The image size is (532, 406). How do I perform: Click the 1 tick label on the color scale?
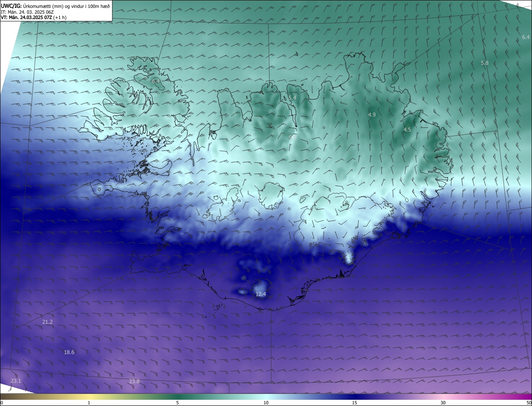coord(89,403)
